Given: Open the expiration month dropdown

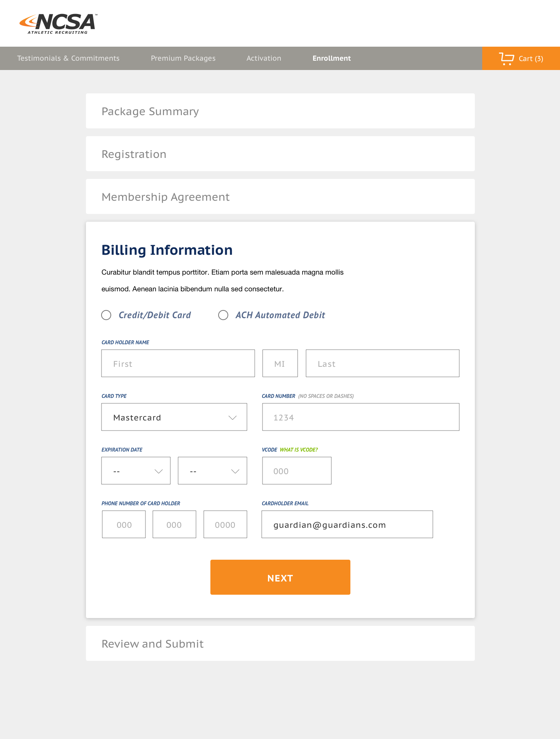Looking at the screenshot, I should click(x=136, y=471).
